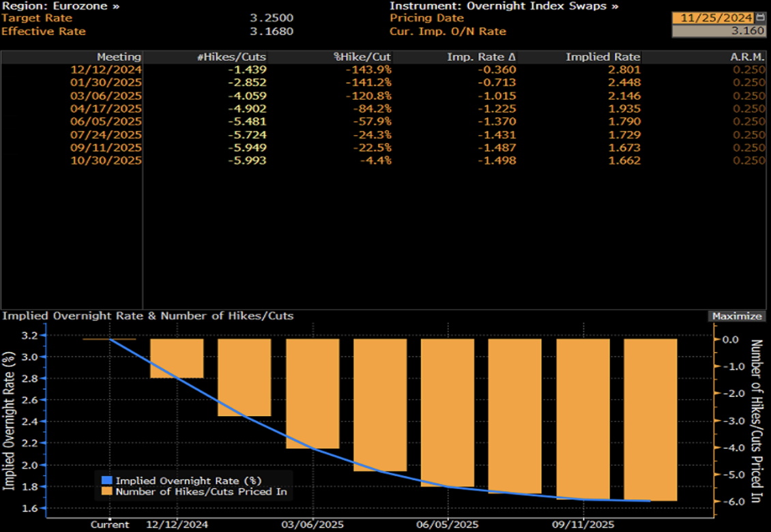Open the calendar icon beside pricing date
This screenshot has width=771, height=532.
[x=760, y=18]
